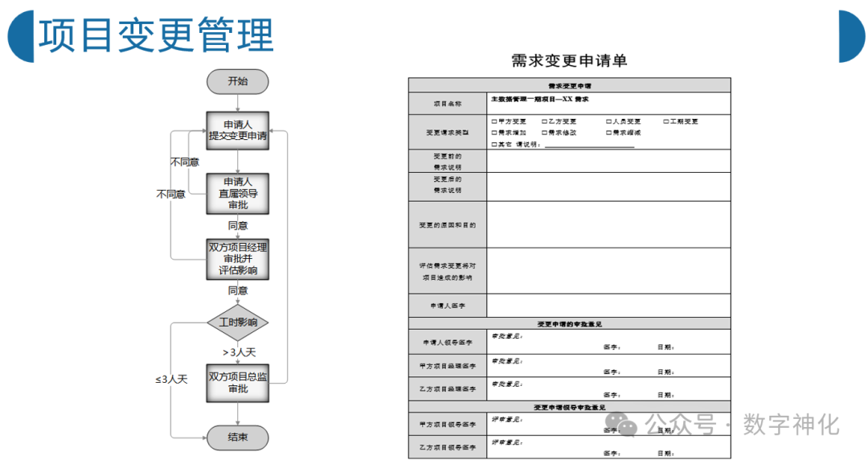This screenshot has height=460, width=868.
Task: Click the blue shape at the top-right corner
Action: click(x=851, y=36)
